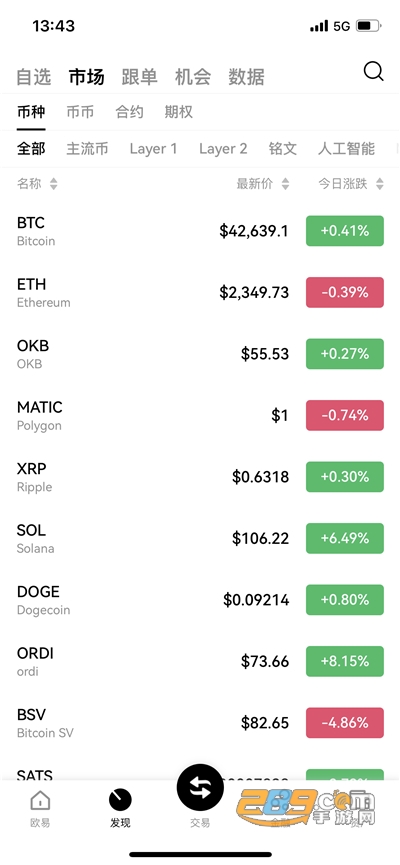Tap ETH -0.39% change badge
The width and height of the screenshot is (400, 865).
(x=345, y=292)
